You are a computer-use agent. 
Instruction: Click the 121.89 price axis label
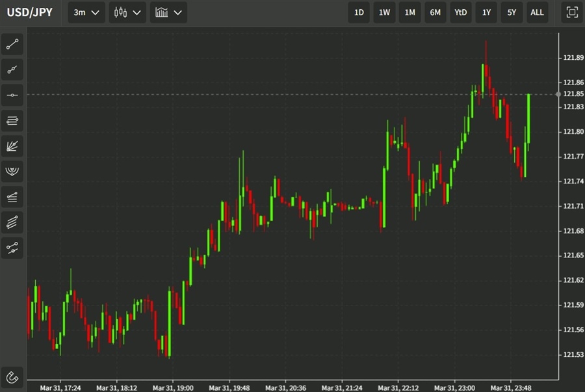[573, 57]
